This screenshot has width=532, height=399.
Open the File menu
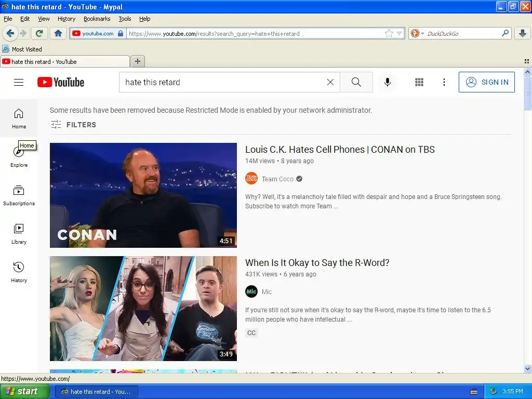click(8, 19)
